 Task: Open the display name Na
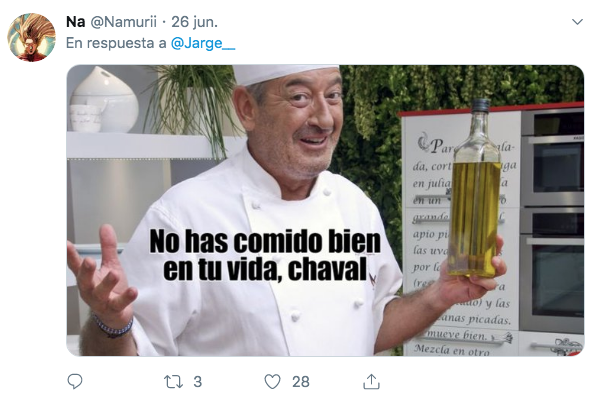coord(75,22)
